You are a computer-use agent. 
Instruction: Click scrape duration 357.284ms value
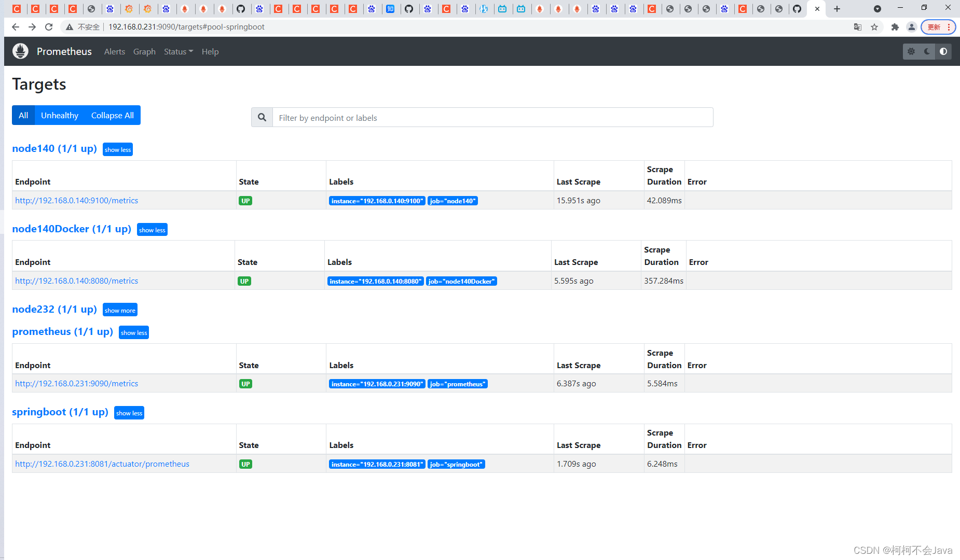(x=664, y=281)
